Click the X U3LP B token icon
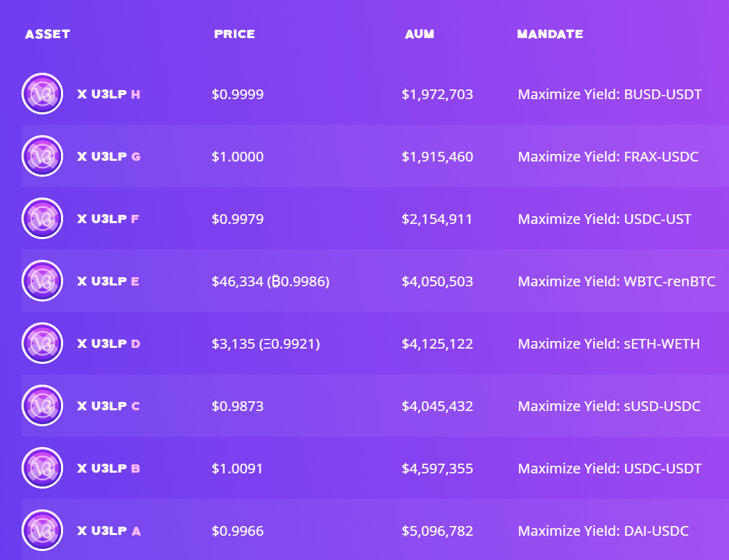 [42, 468]
